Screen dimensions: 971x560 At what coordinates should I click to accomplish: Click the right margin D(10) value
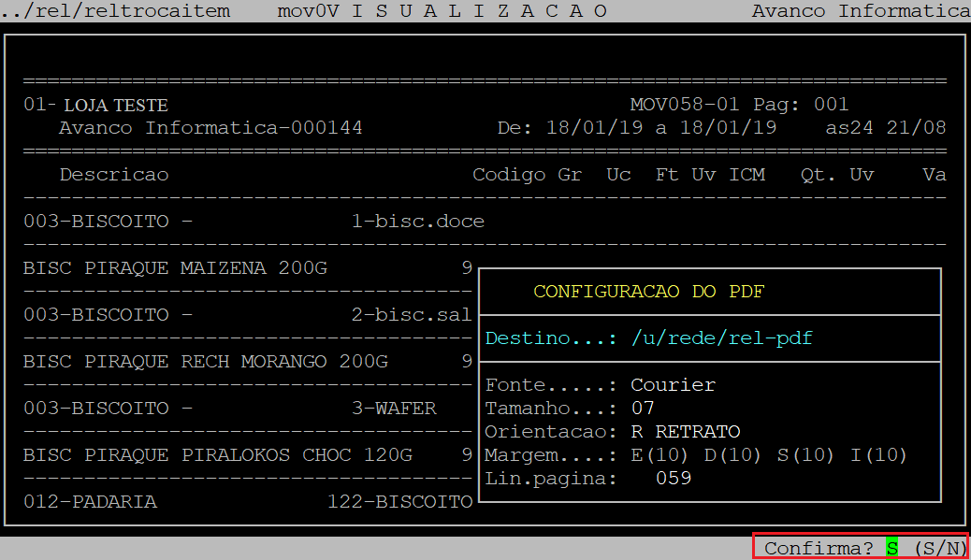pos(732,455)
